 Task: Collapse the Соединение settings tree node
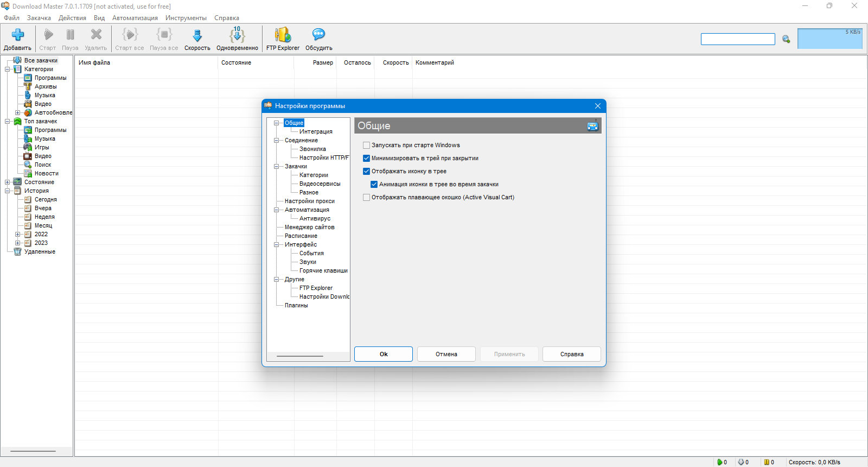pos(276,140)
